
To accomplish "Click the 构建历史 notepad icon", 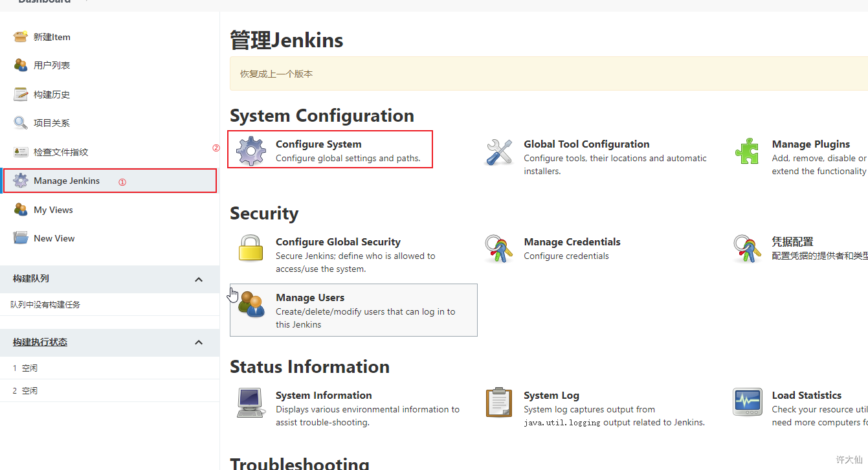I will point(21,95).
